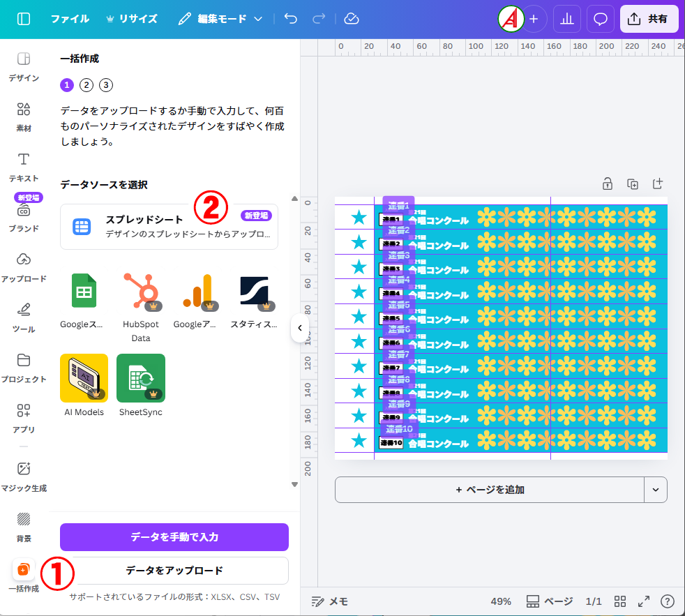Open the リサイズ menu
685x616 pixels.
click(131, 19)
